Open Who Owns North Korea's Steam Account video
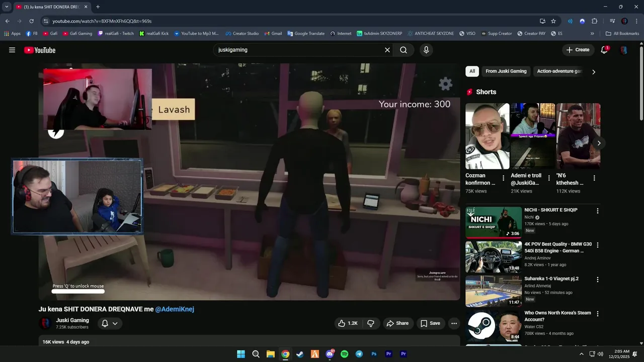The image size is (644, 362). 494,325
